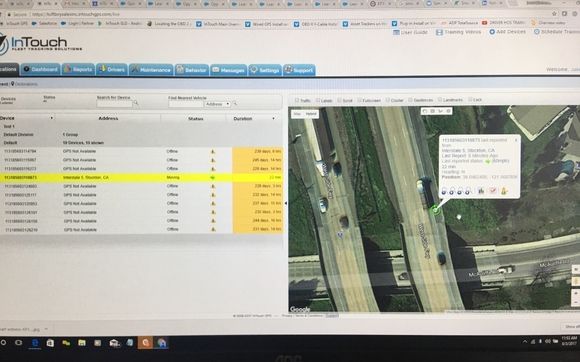Open the Duration column dropdown arrow
This screenshot has height=362, width=580.
[274, 118]
